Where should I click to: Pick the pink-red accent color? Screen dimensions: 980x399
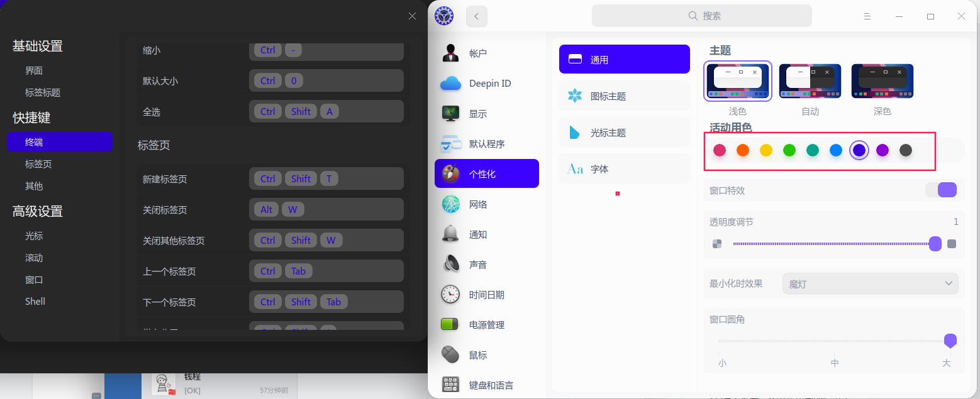coord(720,150)
